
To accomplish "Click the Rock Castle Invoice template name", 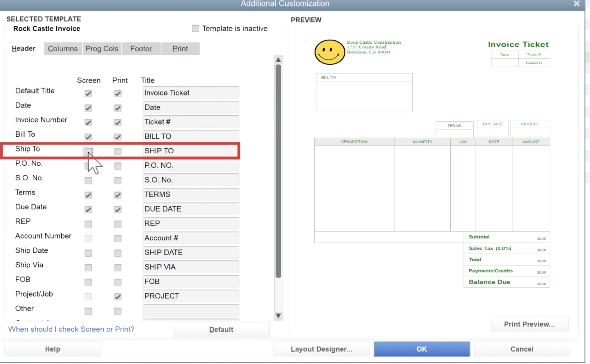I will click(47, 29).
